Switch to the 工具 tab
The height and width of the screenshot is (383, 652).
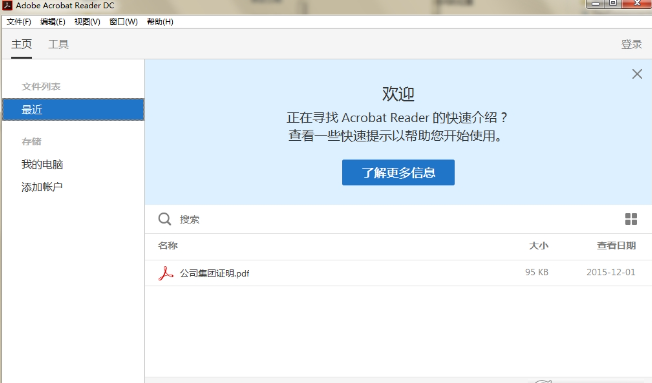[x=58, y=44]
